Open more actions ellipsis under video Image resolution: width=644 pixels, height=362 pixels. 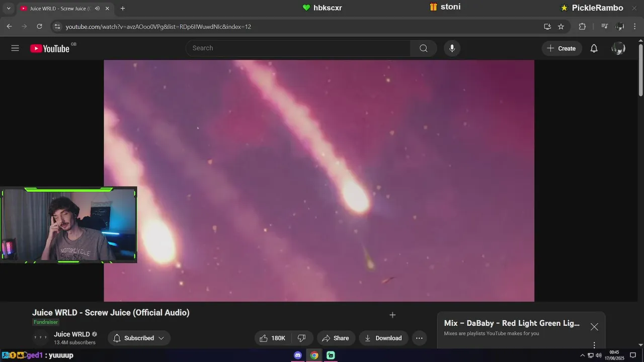(x=419, y=338)
